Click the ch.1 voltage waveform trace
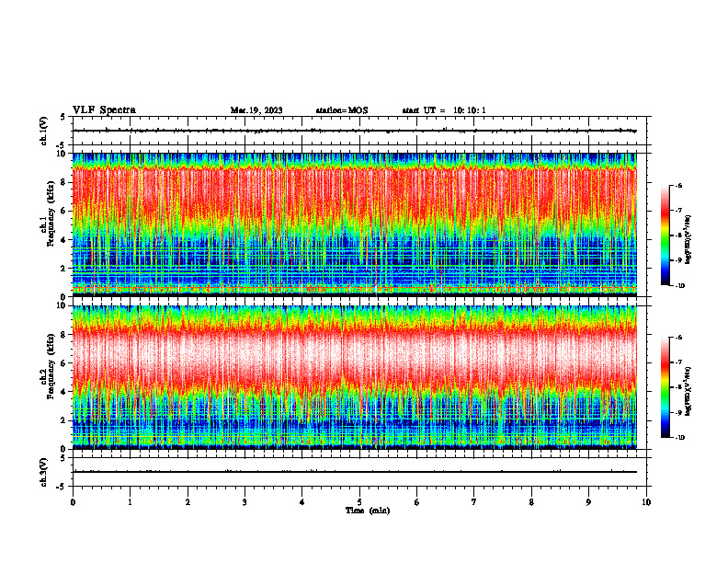 (355, 131)
